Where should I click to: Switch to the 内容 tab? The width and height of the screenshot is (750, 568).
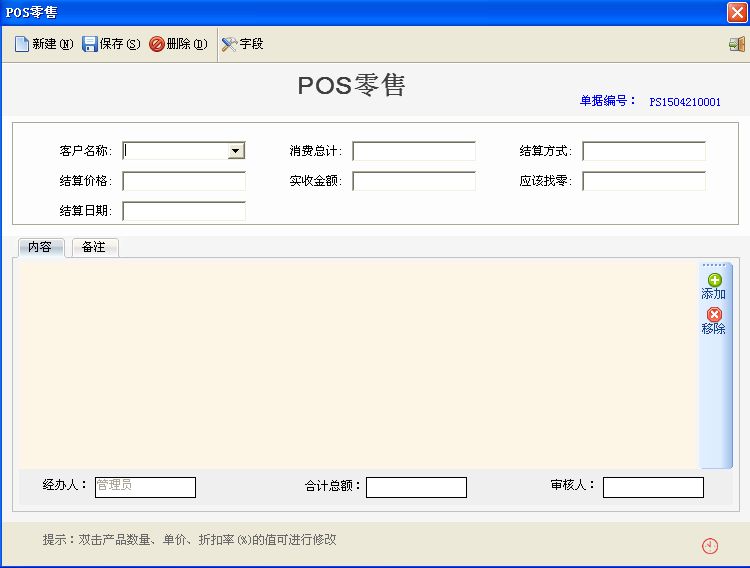(41, 247)
